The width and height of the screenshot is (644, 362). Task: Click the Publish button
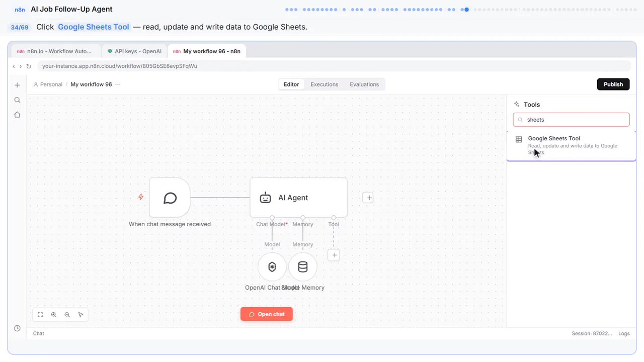(613, 84)
